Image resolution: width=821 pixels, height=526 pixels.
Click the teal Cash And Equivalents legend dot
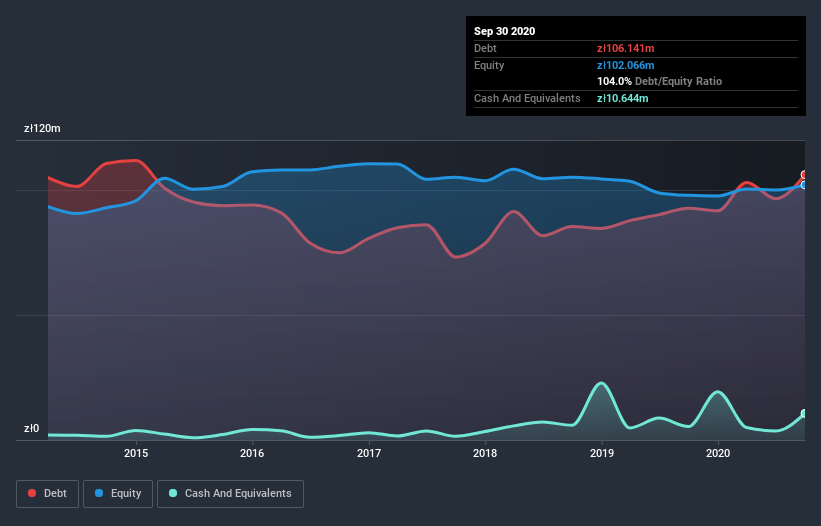coord(173,493)
